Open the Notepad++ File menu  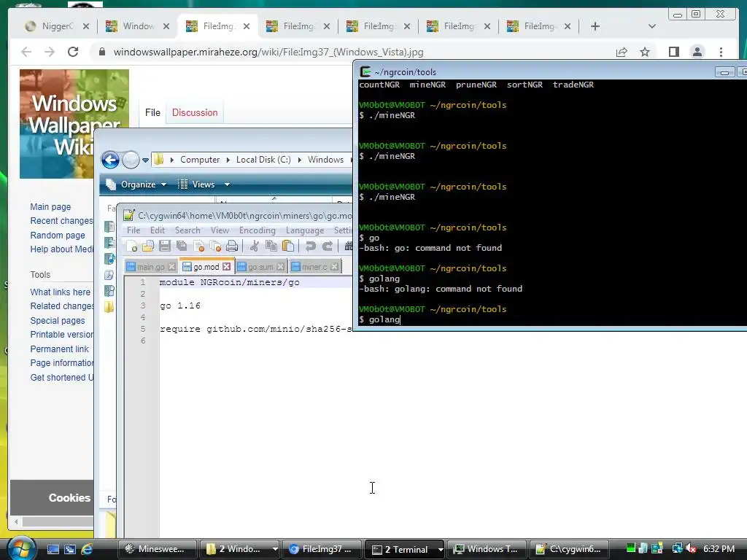(133, 230)
